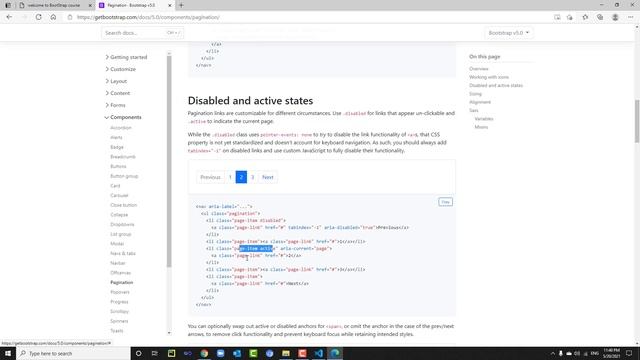Viewport: 640px width, 360px height.
Task: Launch Chrome from the taskbar
Action: tap(204, 353)
